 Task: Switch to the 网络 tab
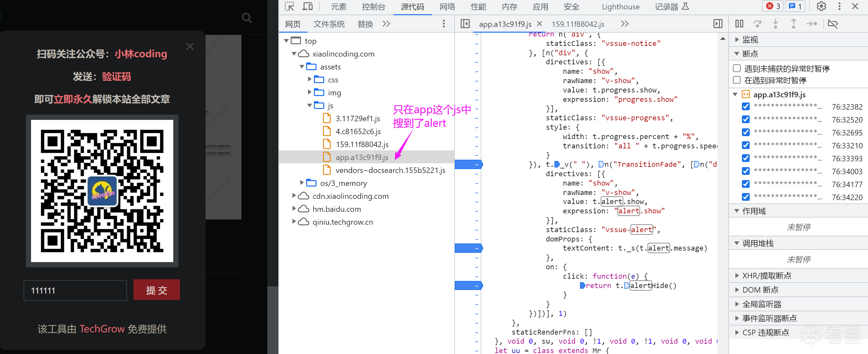(x=447, y=6)
